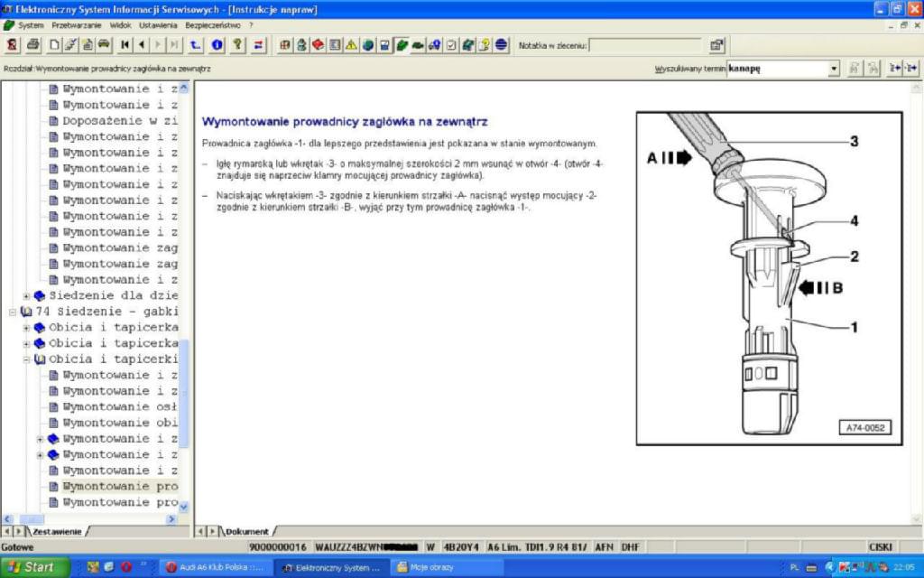
Task: Click the car with magnifier toolbar icon
Action: [x=434, y=45]
